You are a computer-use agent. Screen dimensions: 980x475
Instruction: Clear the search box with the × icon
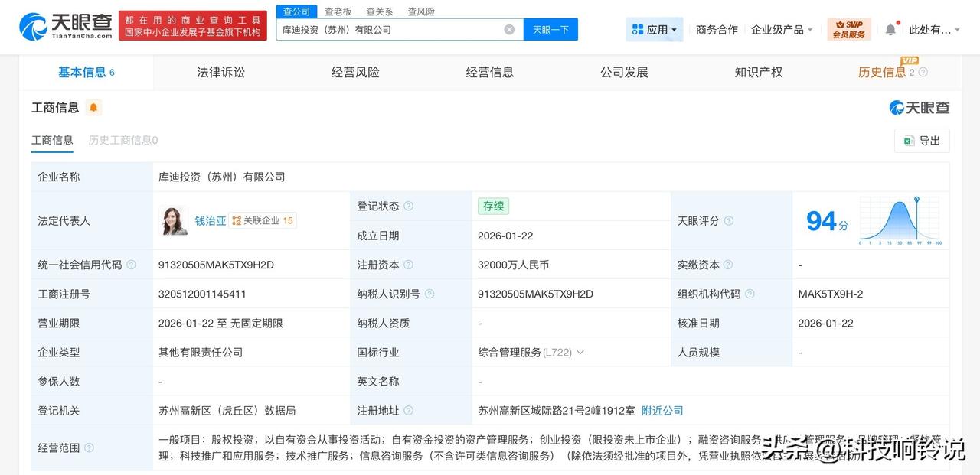point(508,28)
